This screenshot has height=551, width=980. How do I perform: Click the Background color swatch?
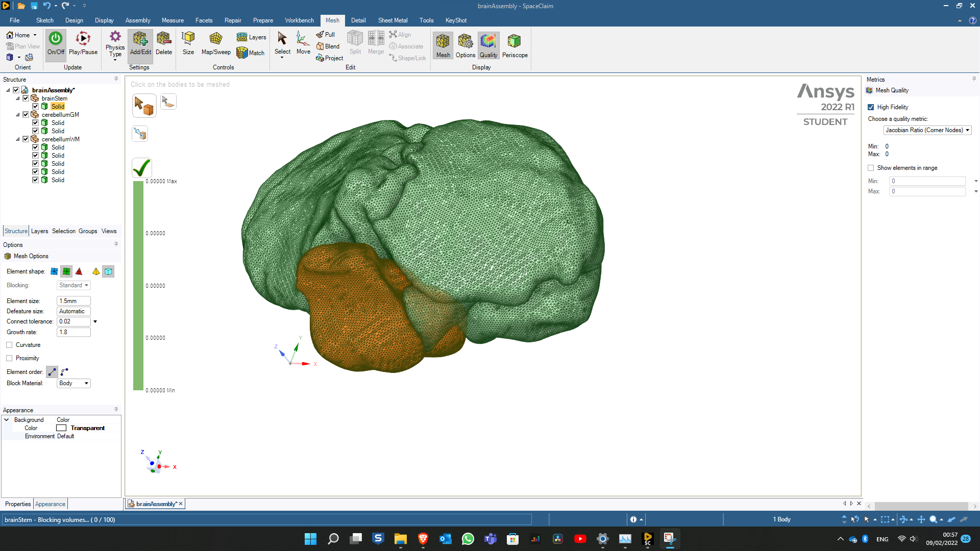pos(61,428)
